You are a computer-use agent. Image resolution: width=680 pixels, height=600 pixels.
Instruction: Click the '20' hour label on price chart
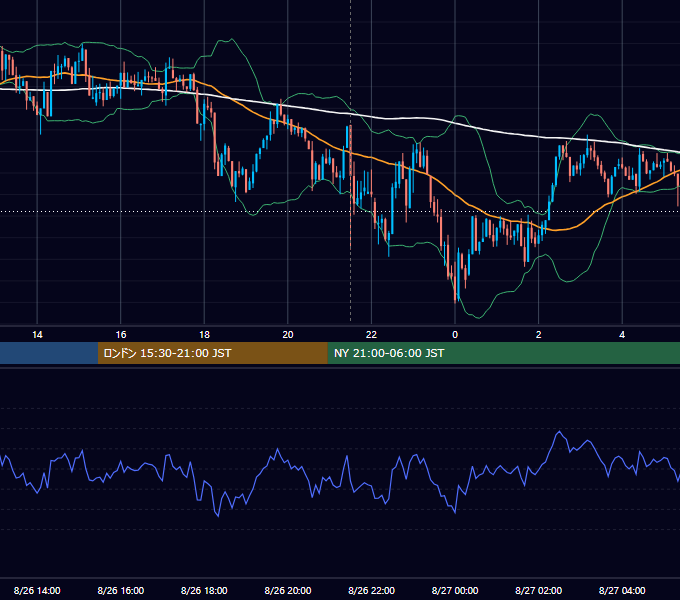point(288,335)
